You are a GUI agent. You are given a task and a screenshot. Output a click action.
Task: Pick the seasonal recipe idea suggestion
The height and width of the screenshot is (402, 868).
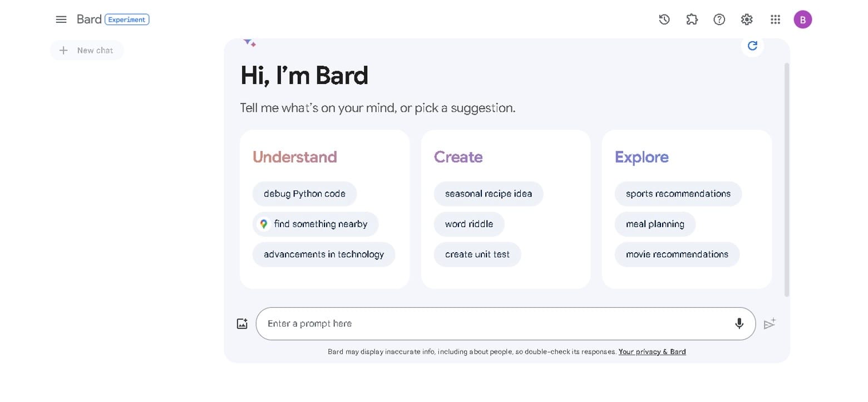tap(489, 193)
